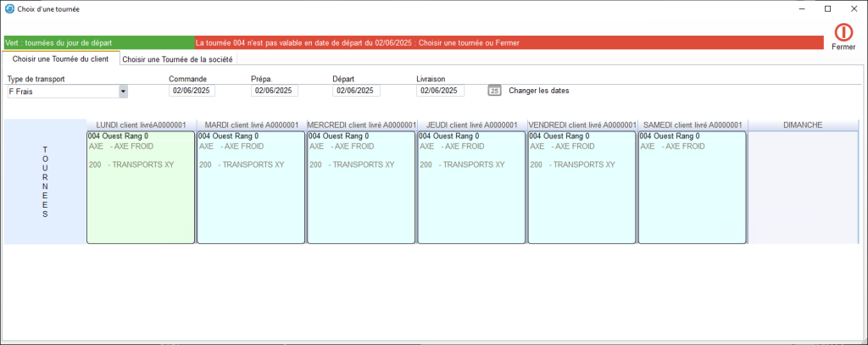Click in the Départ date field

(356, 91)
